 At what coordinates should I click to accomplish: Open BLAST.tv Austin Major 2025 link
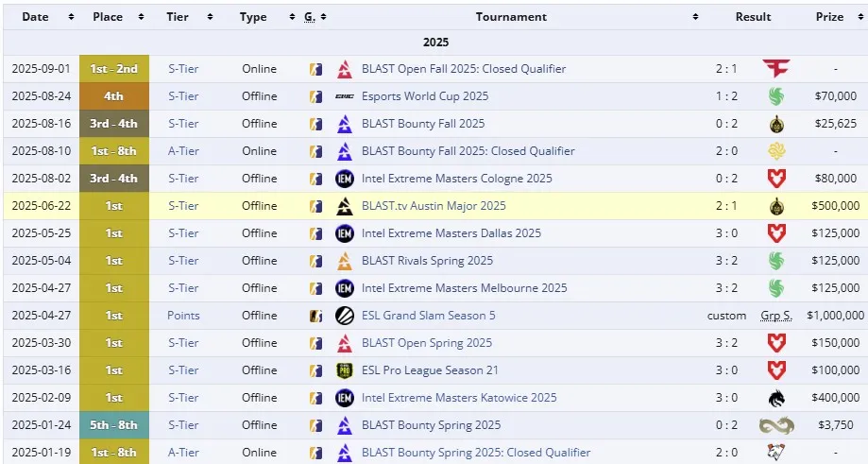[x=434, y=206]
